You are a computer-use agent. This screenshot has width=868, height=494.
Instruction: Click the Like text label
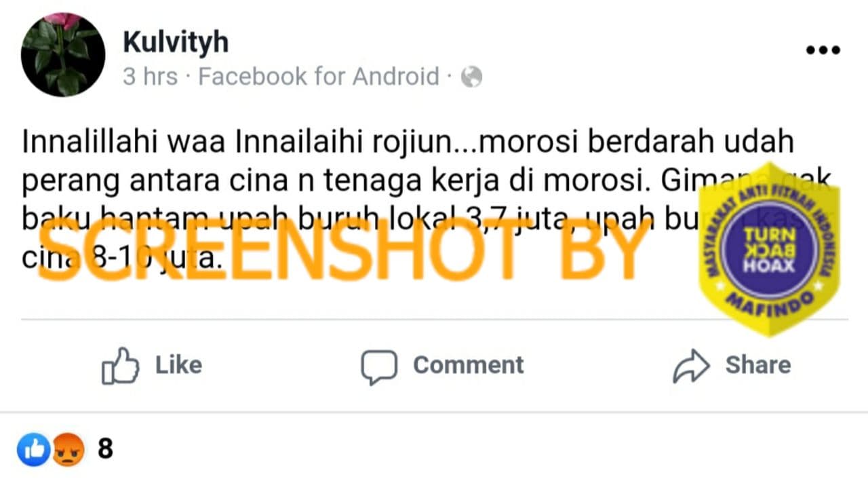click(178, 365)
